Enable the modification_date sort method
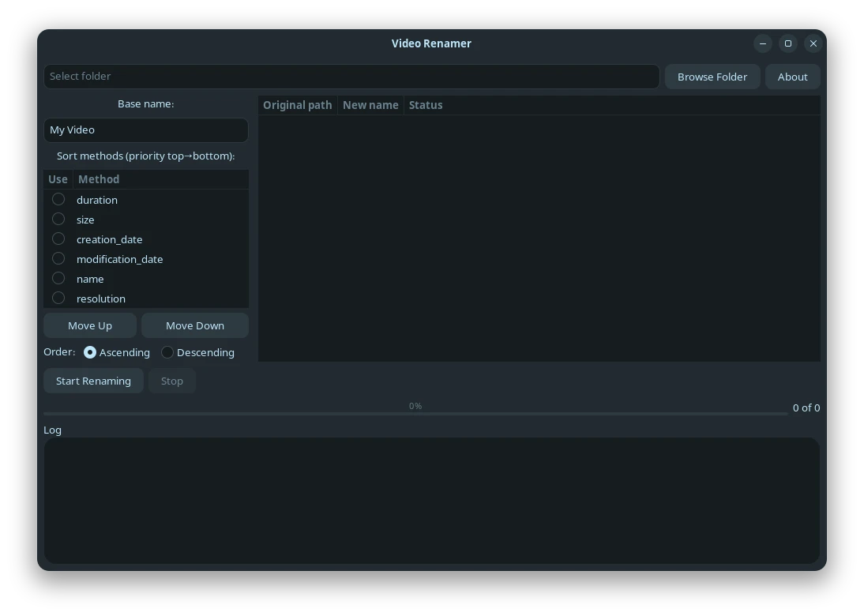The width and height of the screenshot is (864, 616). coord(58,258)
